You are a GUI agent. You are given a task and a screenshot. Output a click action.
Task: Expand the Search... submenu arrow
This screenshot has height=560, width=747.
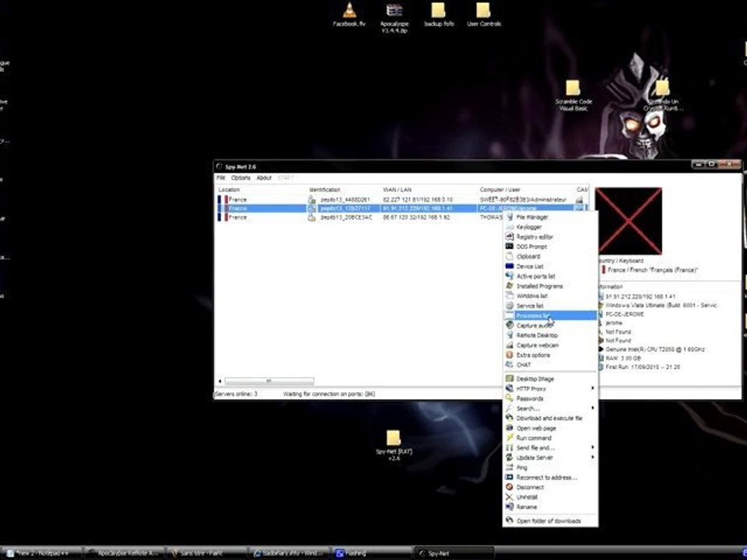[x=593, y=408]
